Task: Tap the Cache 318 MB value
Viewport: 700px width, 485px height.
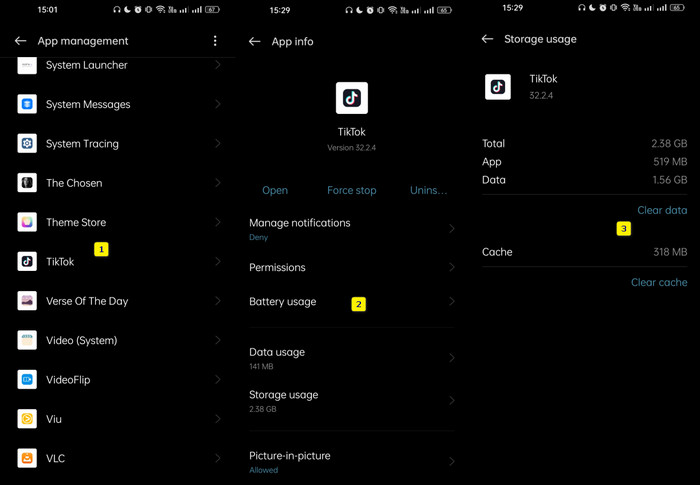Action: pos(670,252)
